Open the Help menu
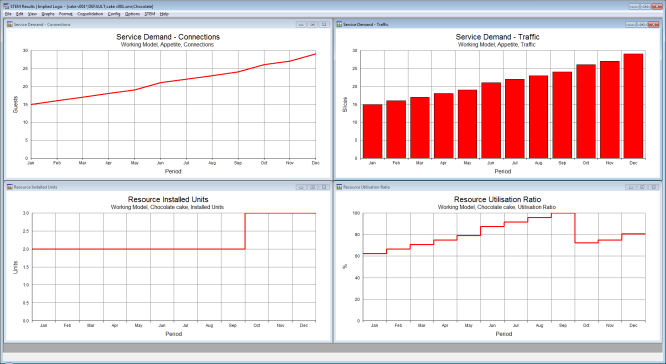 (164, 14)
